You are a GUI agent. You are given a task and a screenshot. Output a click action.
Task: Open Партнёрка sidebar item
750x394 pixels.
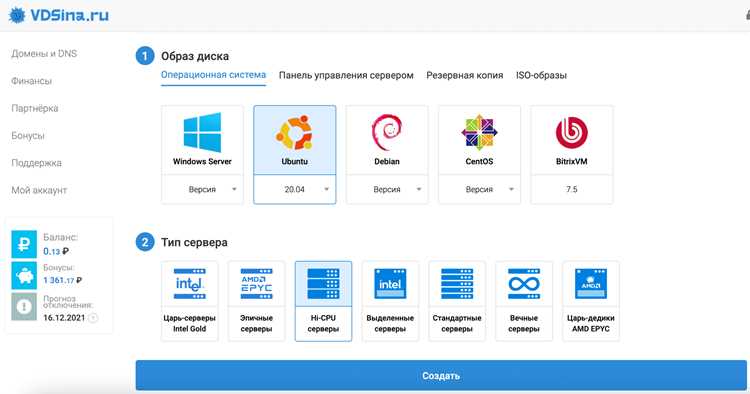tap(35, 108)
